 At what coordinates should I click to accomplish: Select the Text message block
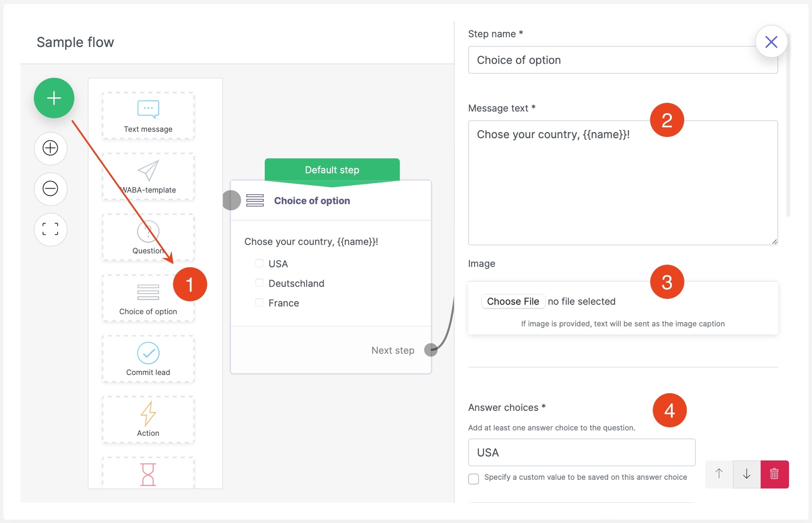(x=148, y=116)
